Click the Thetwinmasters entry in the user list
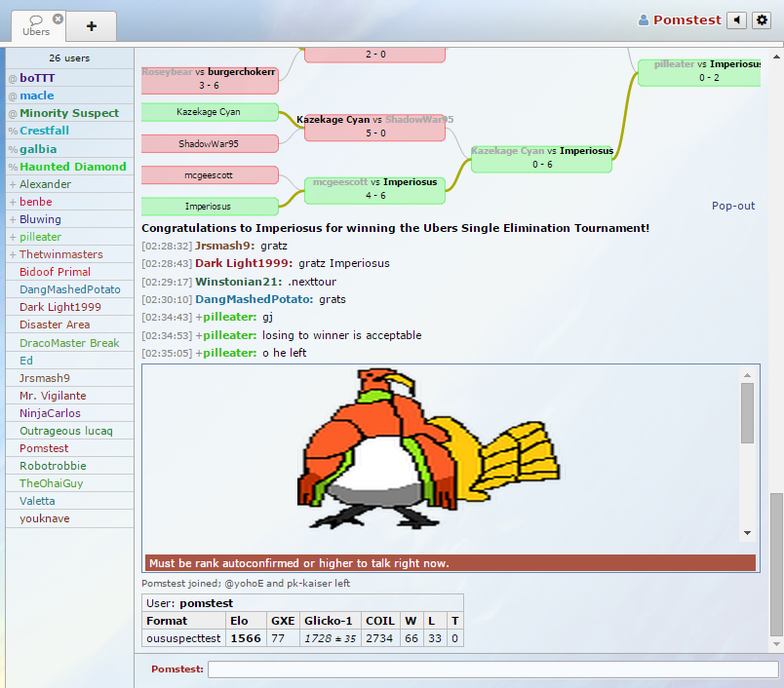This screenshot has height=688, width=784. pyautogui.click(x=60, y=254)
